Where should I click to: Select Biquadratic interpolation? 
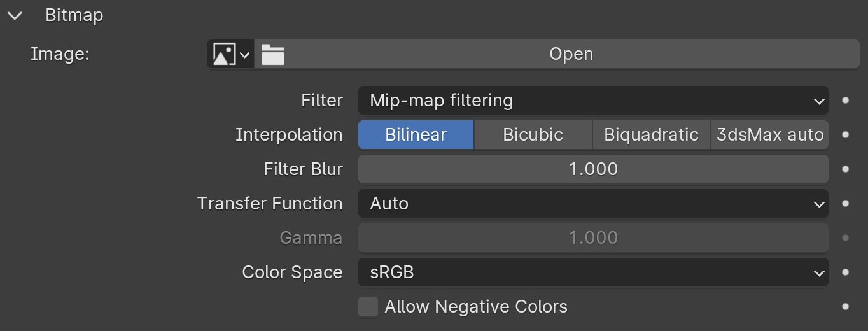pos(652,135)
